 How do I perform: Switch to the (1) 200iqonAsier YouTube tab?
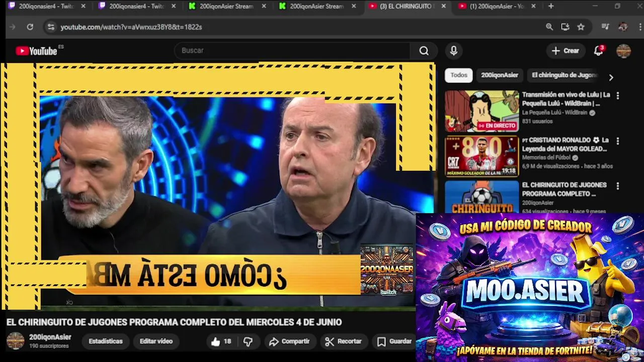(x=498, y=6)
